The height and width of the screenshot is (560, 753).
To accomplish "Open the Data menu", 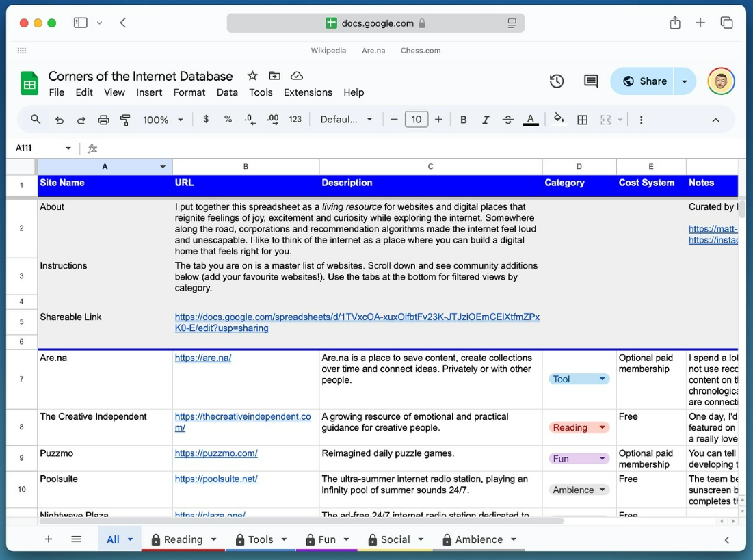I will pyautogui.click(x=227, y=92).
